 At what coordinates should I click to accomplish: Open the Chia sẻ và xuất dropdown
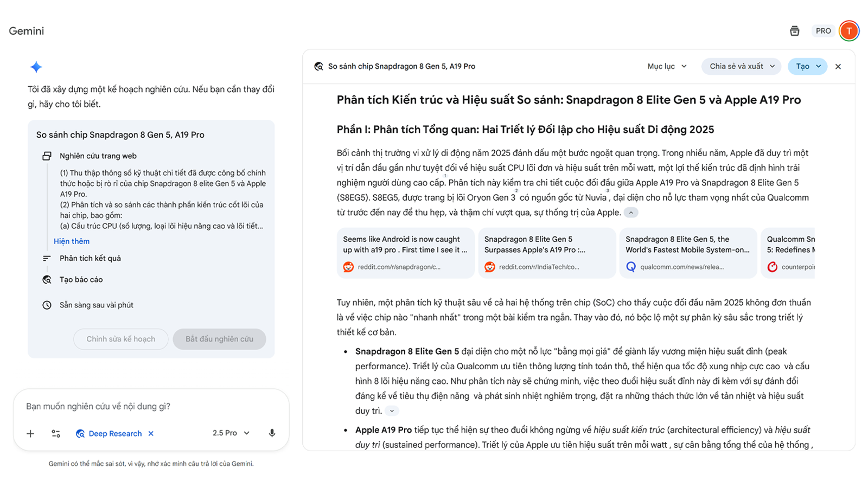pos(741,67)
